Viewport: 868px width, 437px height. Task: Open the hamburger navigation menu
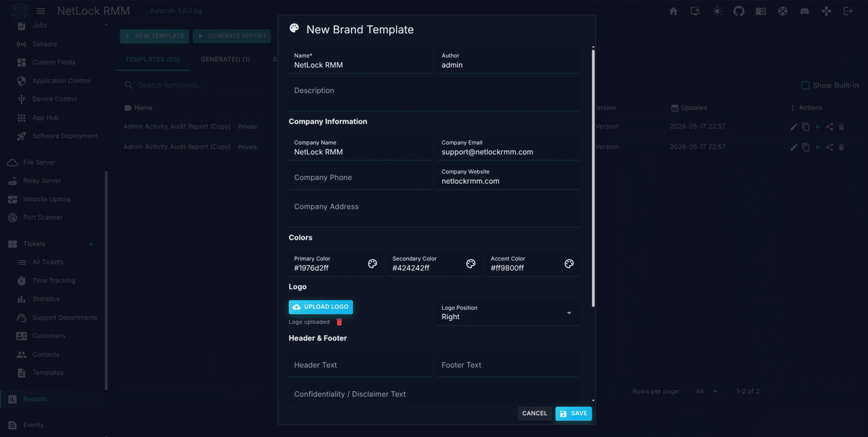(40, 11)
